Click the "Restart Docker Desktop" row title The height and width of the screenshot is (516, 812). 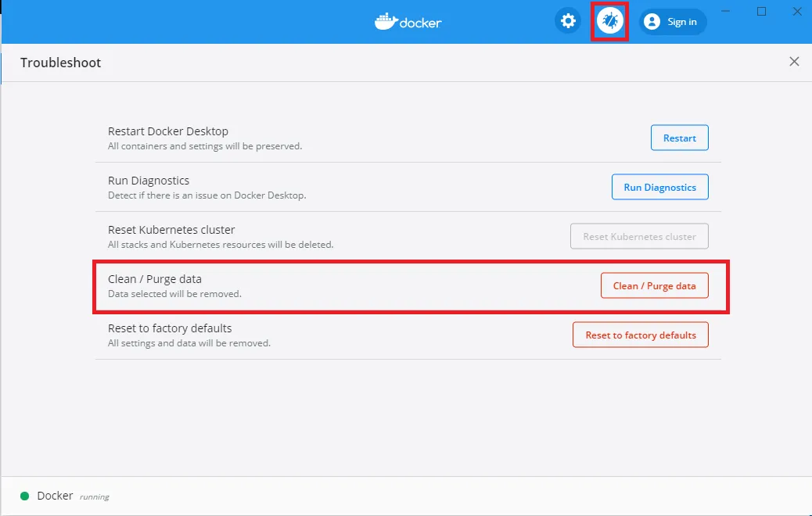167,131
